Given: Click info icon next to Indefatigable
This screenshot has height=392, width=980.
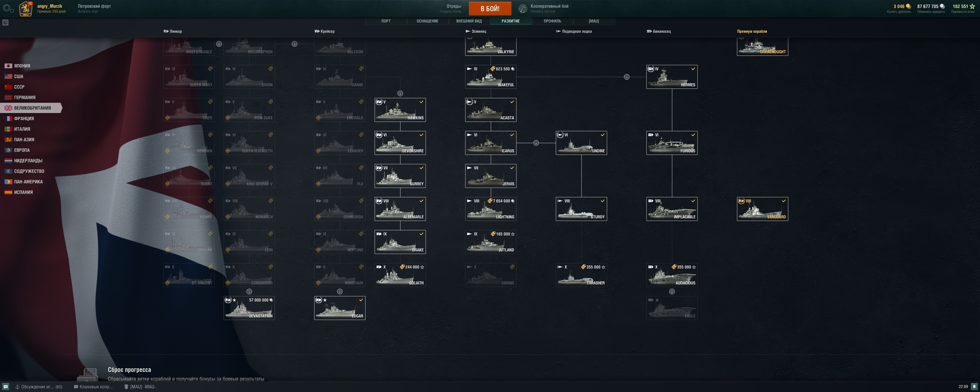Looking at the screenshot, I should 219,44.
